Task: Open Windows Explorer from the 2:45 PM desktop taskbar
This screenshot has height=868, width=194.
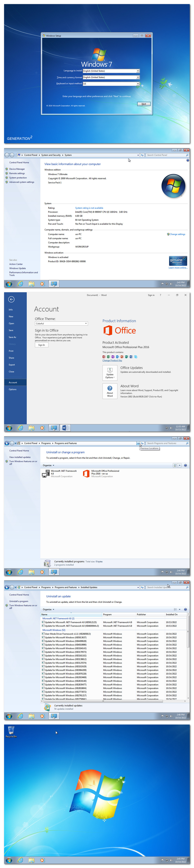Action: 31,860
